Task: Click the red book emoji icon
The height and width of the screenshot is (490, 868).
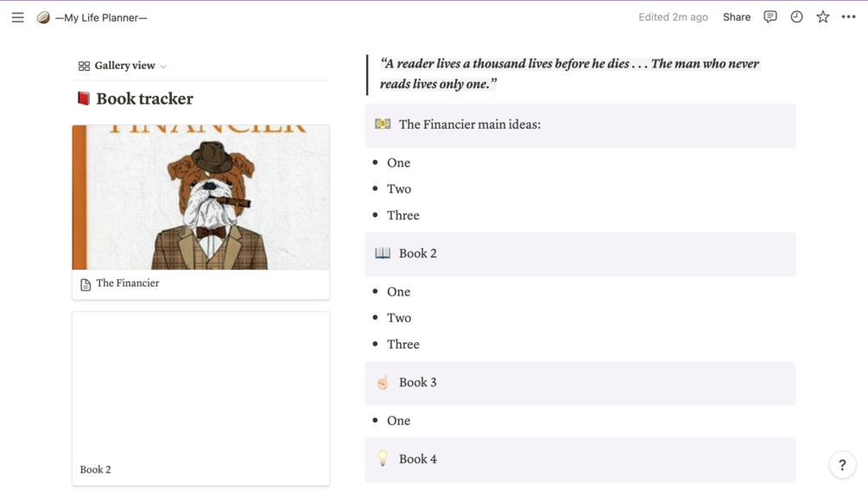Action: coord(84,99)
